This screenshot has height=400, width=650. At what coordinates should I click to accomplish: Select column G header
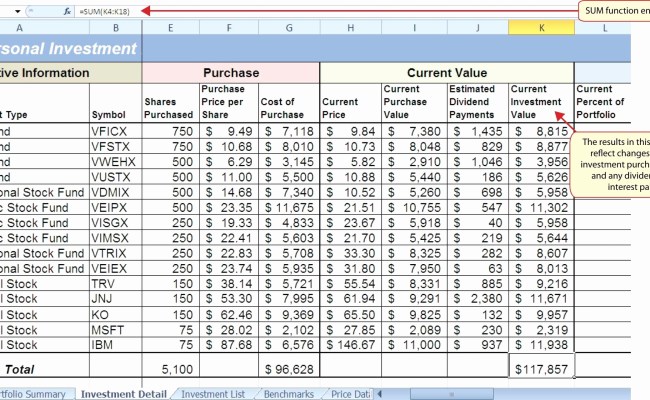289,28
